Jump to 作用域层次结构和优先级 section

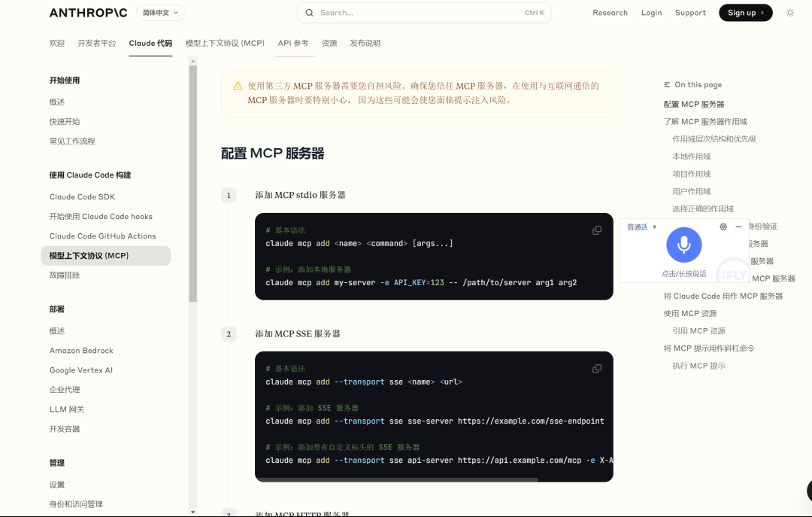pyautogui.click(x=714, y=139)
